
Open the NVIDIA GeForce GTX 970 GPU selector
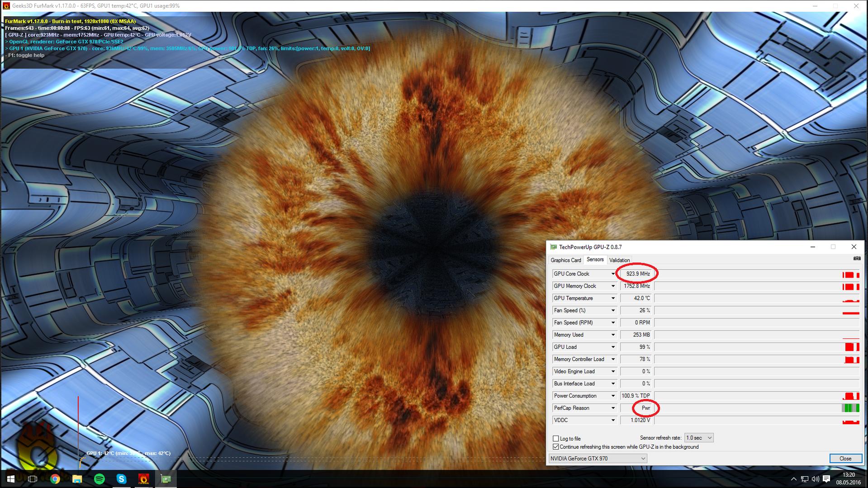(x=598, y=459)
